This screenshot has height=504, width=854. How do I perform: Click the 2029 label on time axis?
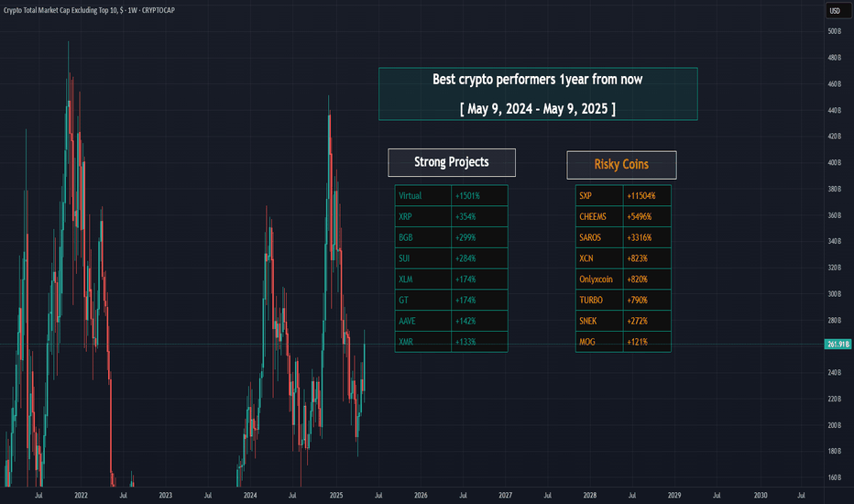click(674, 495)
